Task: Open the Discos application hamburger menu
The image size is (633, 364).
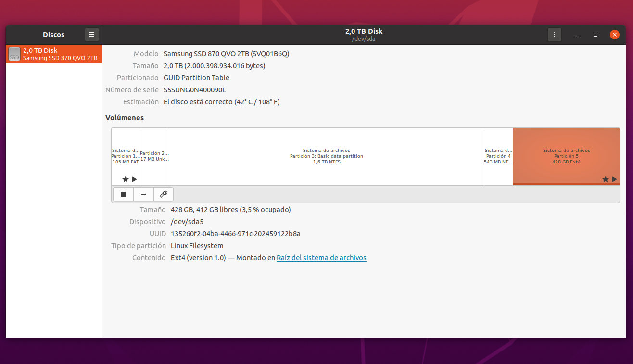Action: click(x=92, y=35)
